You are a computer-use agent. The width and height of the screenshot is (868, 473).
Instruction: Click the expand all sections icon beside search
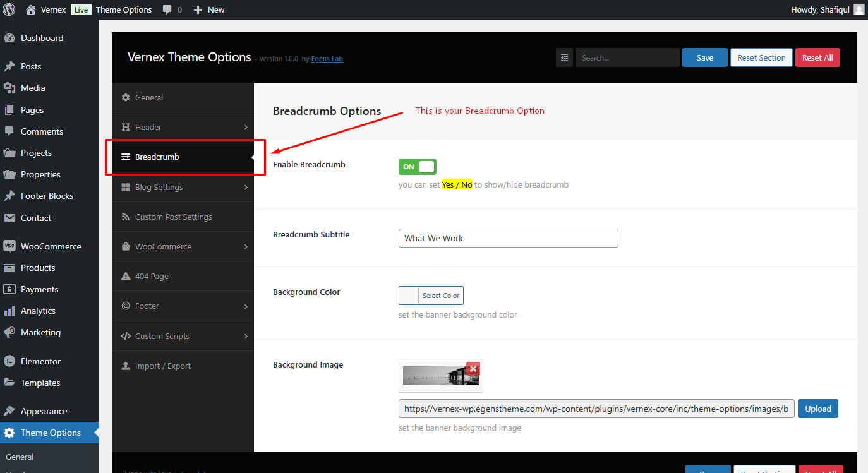tap(564, 57)
